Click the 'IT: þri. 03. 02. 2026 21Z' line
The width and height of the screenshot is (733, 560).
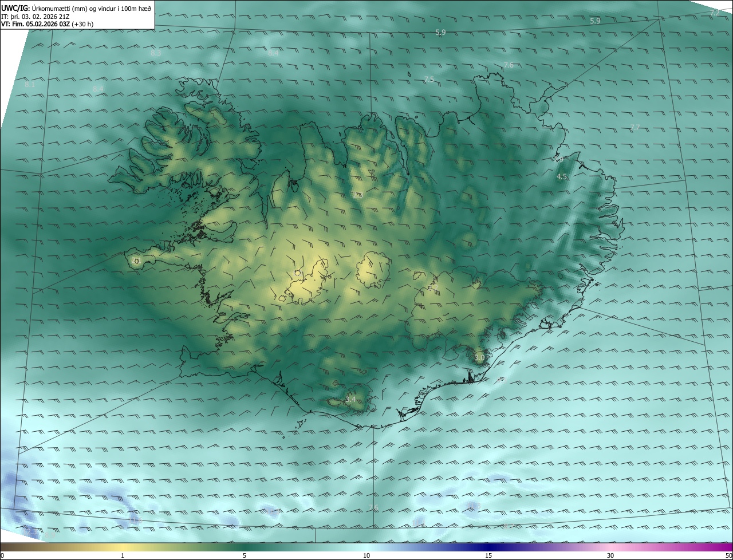click(x=35, y=17)
